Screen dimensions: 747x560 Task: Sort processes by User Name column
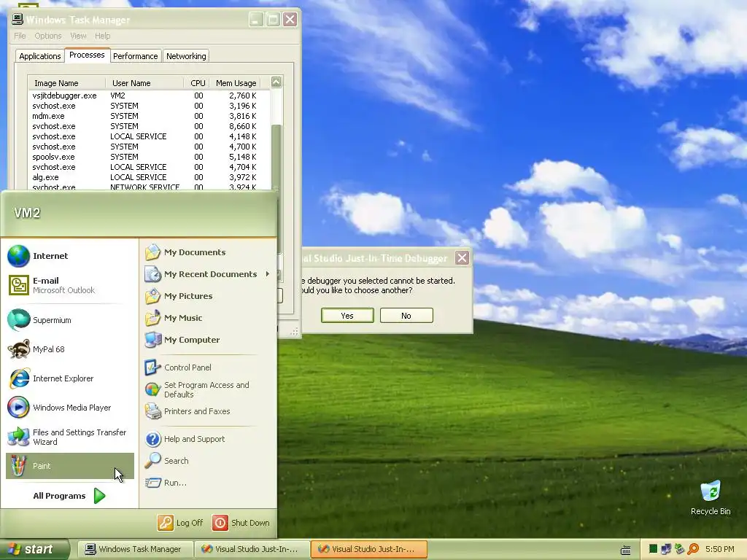pyautogui.click(x=144, y=83)
